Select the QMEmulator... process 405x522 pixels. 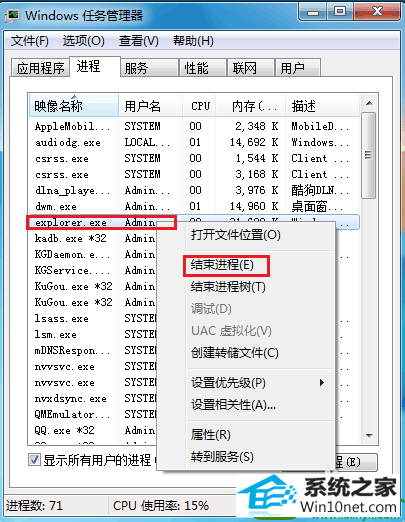72,414
